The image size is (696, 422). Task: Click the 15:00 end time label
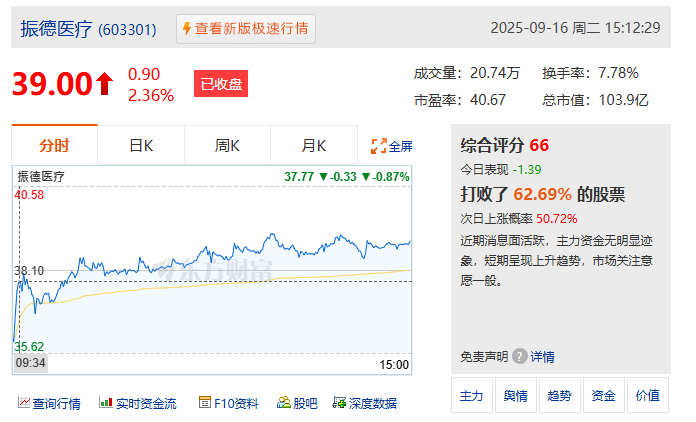[394, 365]
